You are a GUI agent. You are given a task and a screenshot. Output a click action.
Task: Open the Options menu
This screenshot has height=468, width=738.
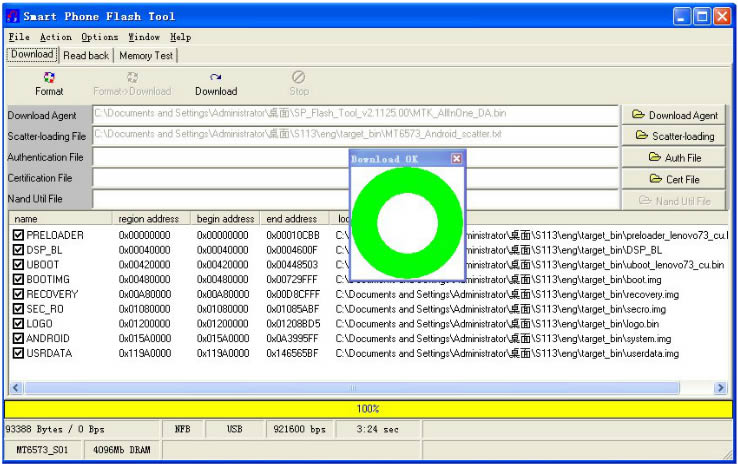(99, 37)
